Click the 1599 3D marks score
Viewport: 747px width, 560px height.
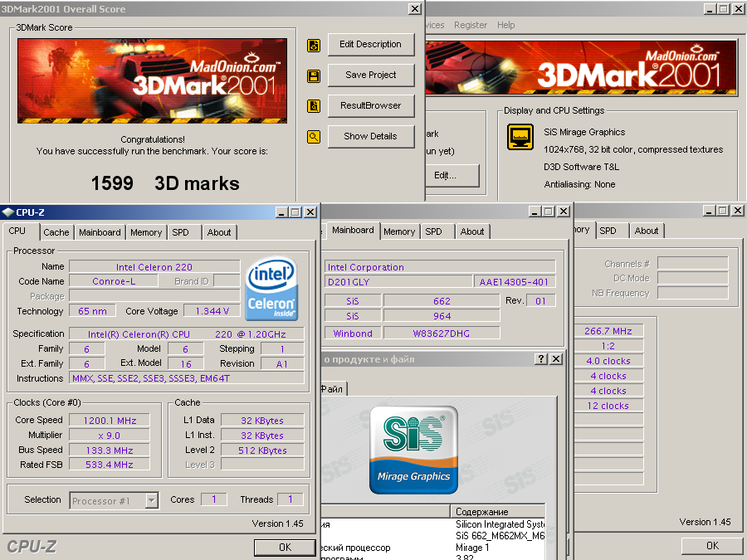tap(165, 183)
